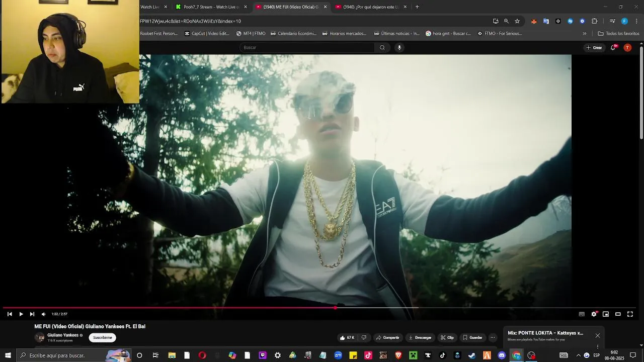
Task: Toggle subtitles on the player
Action: [x=582, y=314]
